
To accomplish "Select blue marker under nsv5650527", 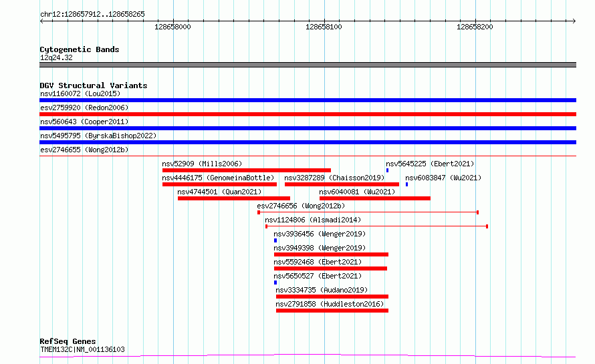I will [275, 283].
